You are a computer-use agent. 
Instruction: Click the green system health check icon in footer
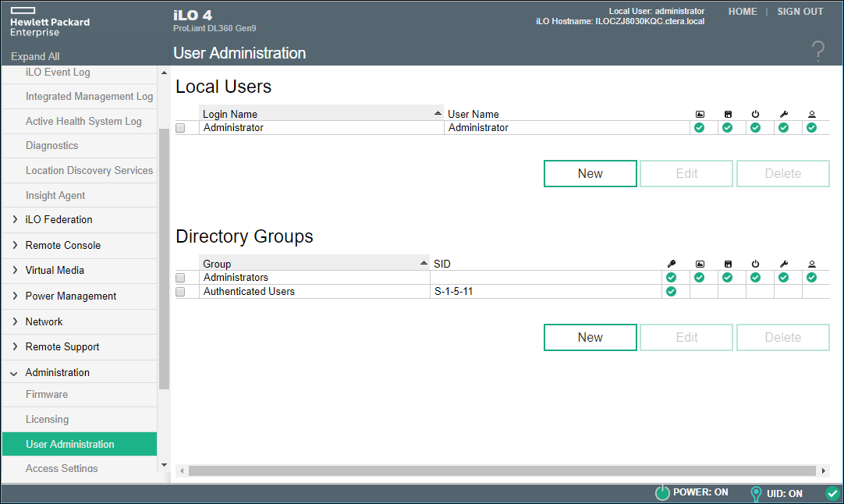832,493
